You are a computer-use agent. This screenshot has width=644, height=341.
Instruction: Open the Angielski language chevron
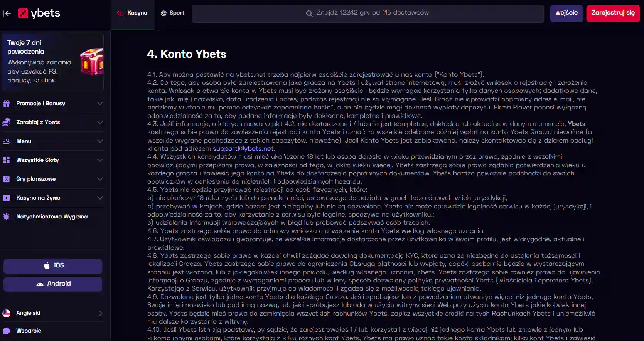[x=100, y=313]
